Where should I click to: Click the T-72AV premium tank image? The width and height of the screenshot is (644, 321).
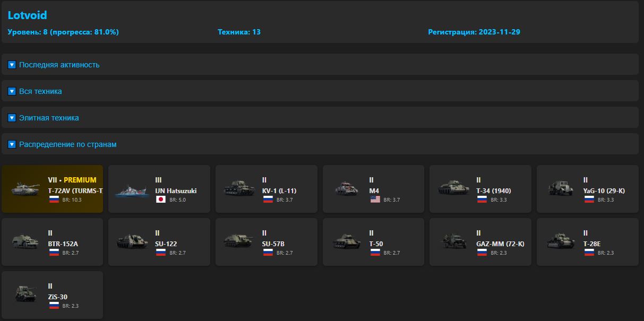tap(25, 189)
